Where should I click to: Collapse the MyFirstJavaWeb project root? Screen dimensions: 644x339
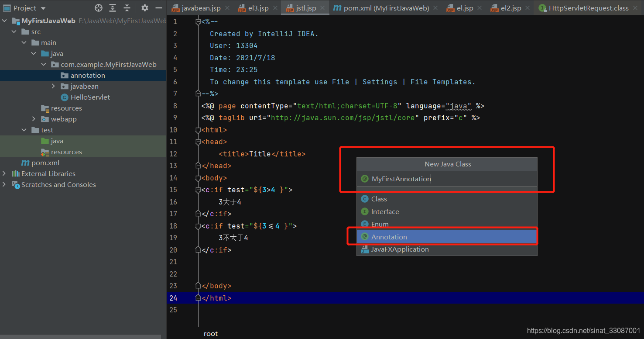tap(4, 21)
